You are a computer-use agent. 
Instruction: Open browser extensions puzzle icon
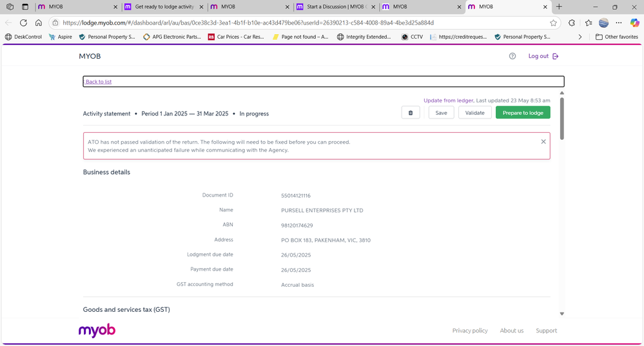tap(572, 23)
